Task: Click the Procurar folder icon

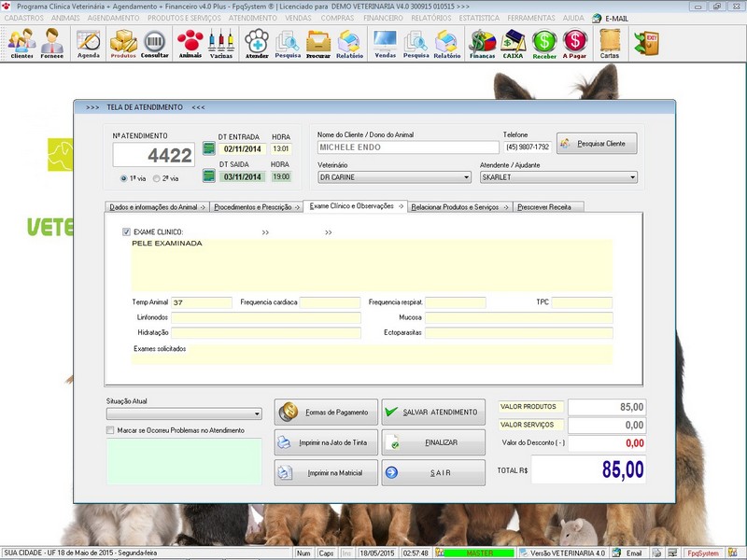Action: point(318,44)
